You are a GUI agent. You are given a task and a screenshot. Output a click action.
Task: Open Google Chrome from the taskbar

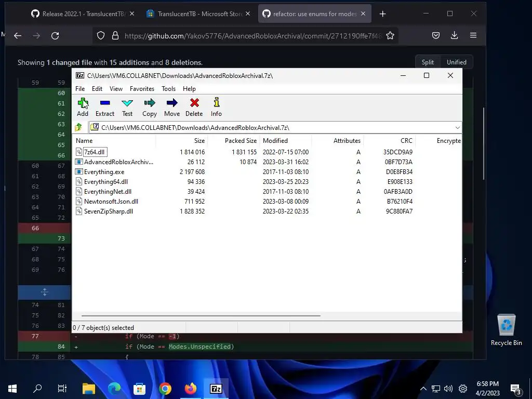(x=165, y=388)
